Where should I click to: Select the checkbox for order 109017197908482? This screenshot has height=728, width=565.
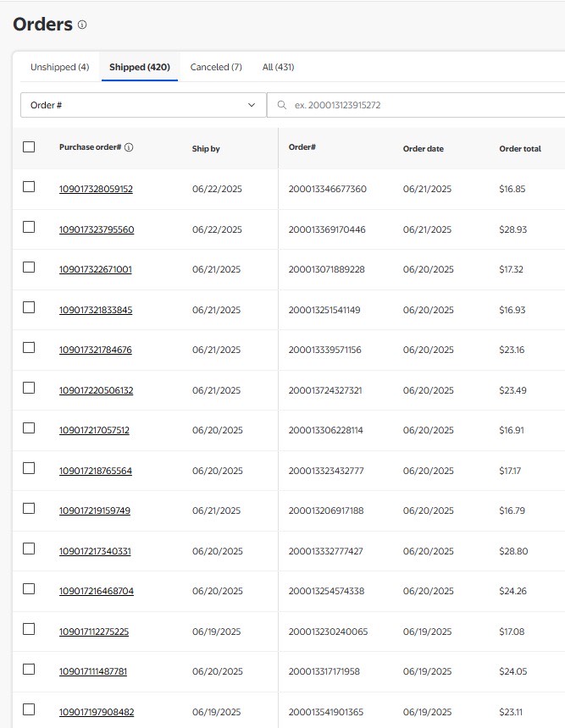(29, 709)
